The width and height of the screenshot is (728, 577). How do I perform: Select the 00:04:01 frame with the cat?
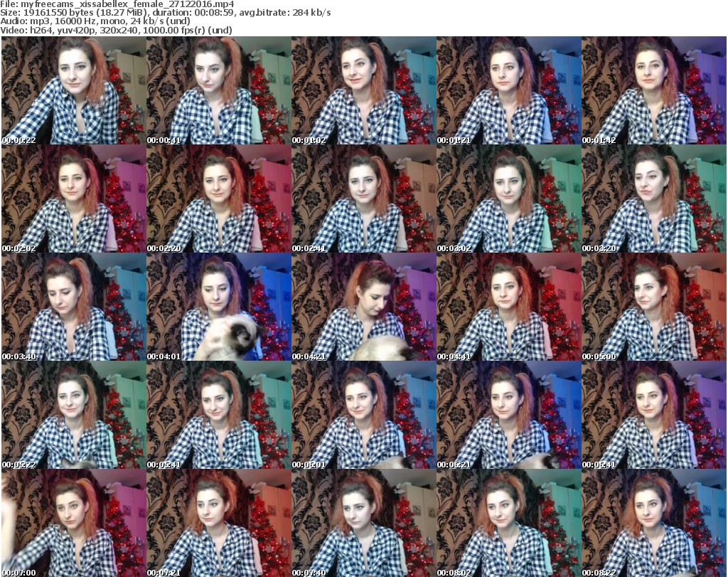point(218,307)
